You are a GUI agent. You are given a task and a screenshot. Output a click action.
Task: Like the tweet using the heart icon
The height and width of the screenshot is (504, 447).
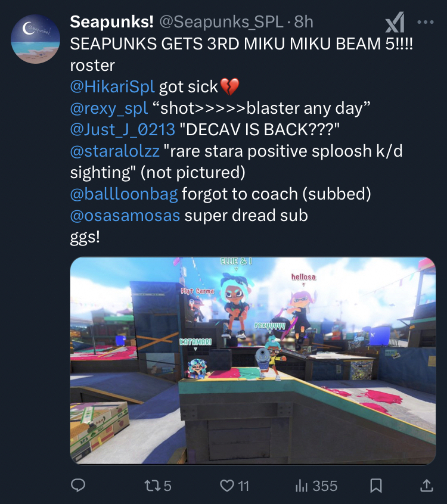click(x=234, y=486)
